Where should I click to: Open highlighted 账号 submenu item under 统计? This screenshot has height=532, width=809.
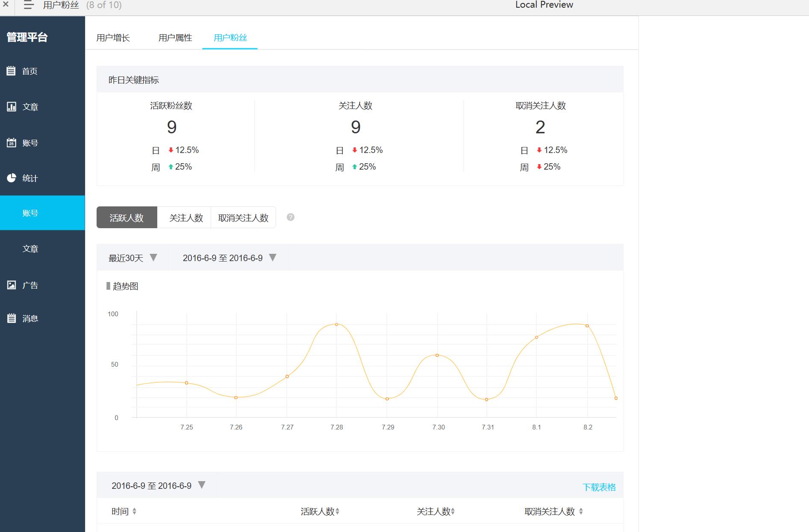pos(42,213)
